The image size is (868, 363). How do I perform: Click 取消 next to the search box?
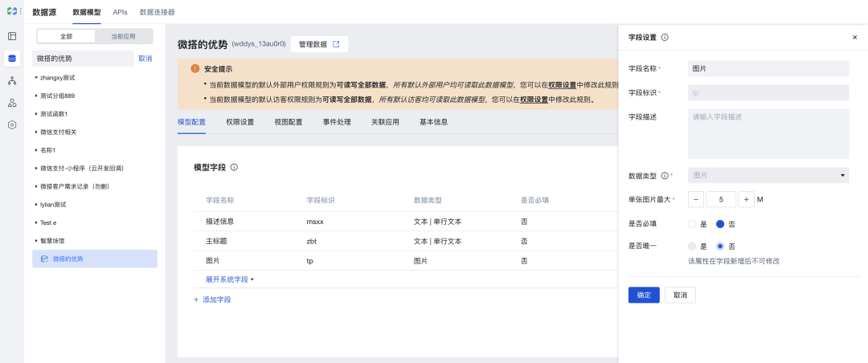pyautogui.click(x=145, y=59)
